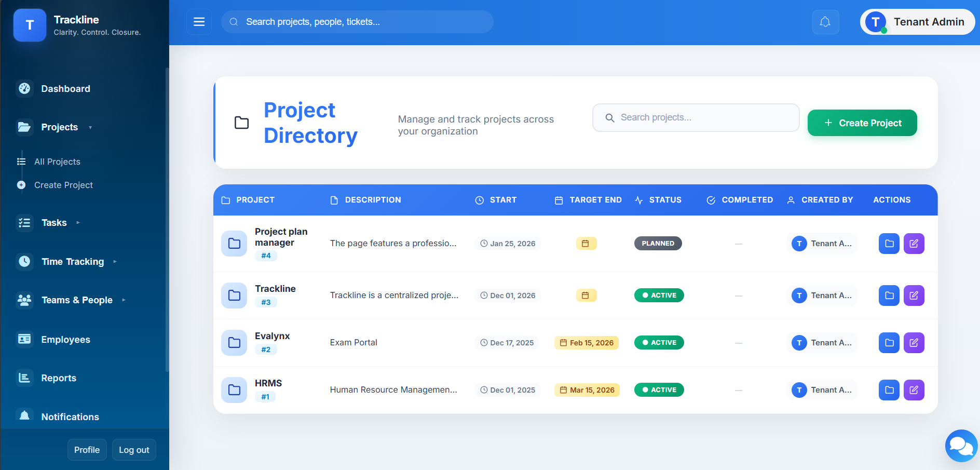The width and height of the screenshot is (980, 470).
Task: Click the edit icon for HRMS project
Action: pos(914,390)
